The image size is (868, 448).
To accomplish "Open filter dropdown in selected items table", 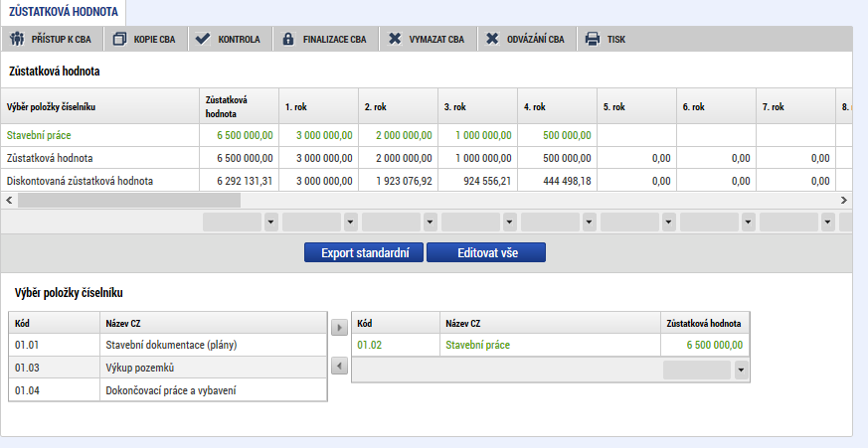I will tap(742, 370).
